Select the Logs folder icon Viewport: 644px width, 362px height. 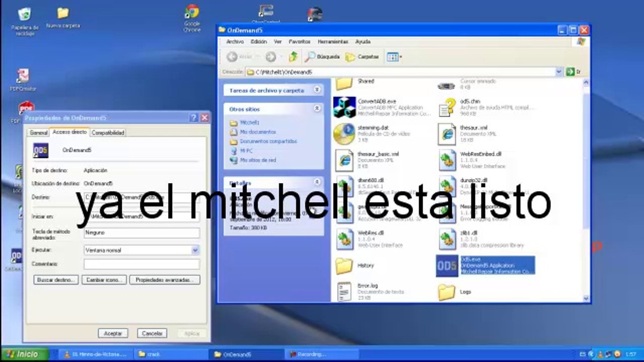click(x=447, y=292)
